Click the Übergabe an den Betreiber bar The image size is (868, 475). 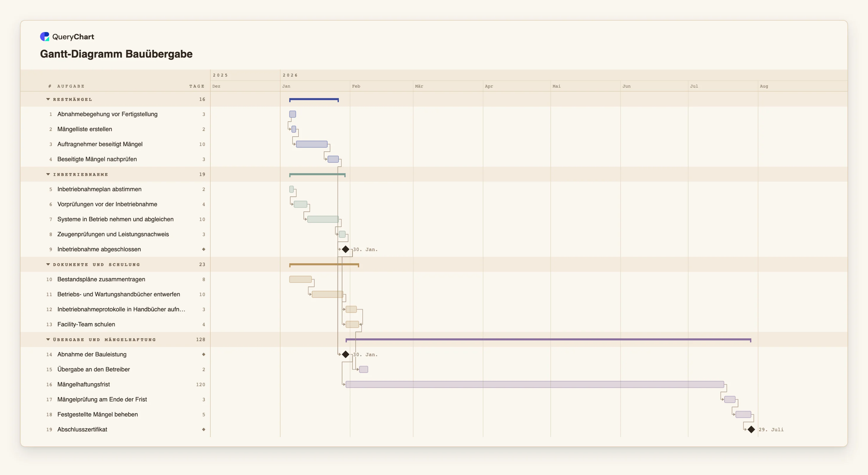tap(364, 369)
